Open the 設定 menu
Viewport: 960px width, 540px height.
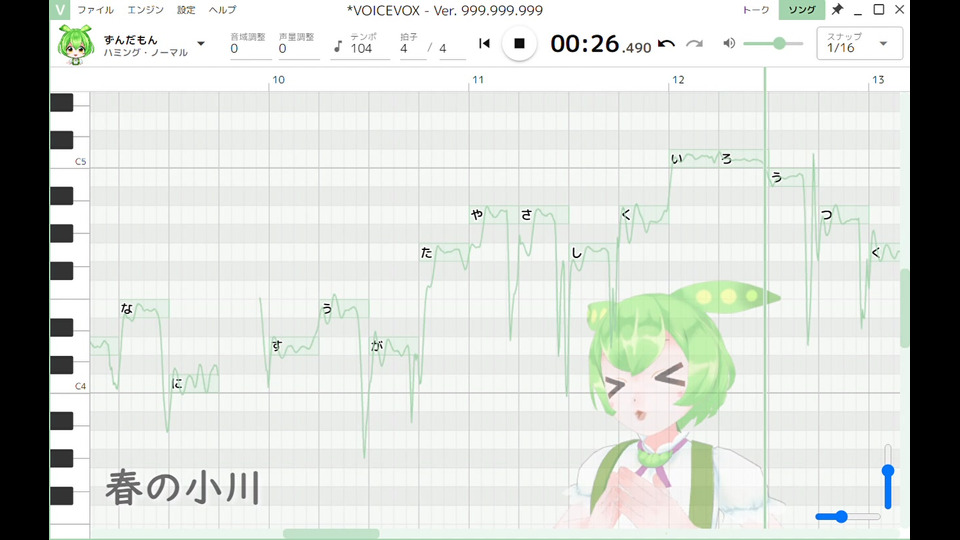pyautogui.click(x=186, y=10)
